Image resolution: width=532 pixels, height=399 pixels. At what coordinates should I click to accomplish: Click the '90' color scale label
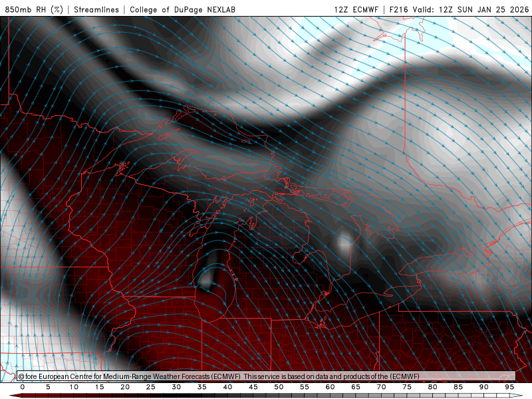484,387
